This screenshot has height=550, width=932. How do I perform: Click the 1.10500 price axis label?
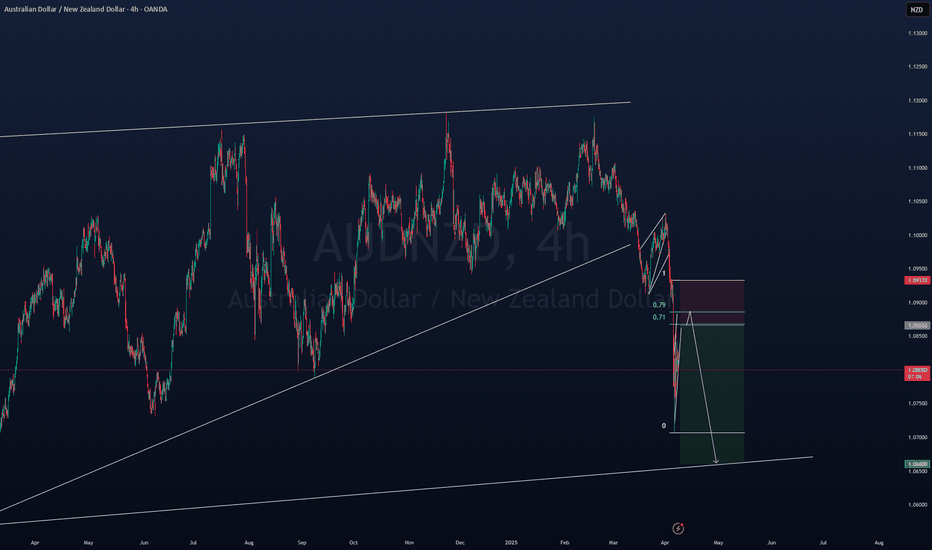coord(917,202)
